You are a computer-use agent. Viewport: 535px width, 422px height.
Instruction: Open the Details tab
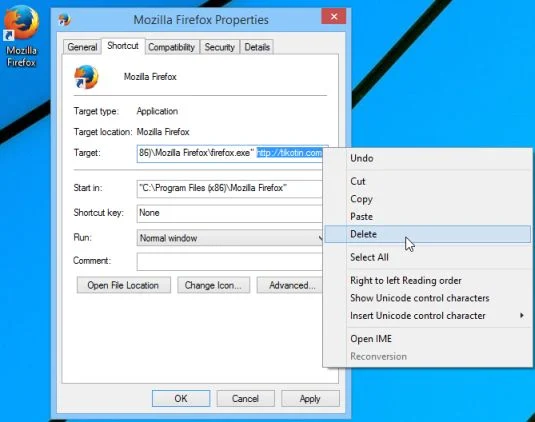tap(257, 47)
